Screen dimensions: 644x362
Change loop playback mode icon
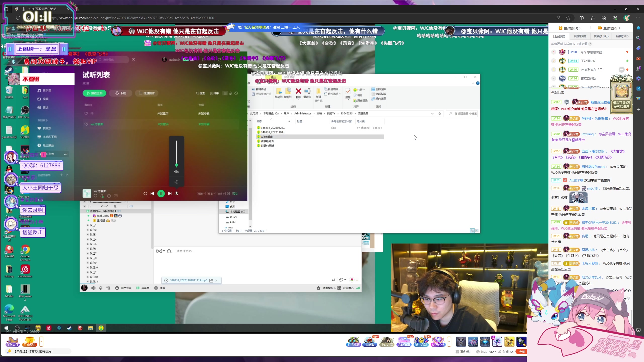pyautogui.click(x=145, y=193)
